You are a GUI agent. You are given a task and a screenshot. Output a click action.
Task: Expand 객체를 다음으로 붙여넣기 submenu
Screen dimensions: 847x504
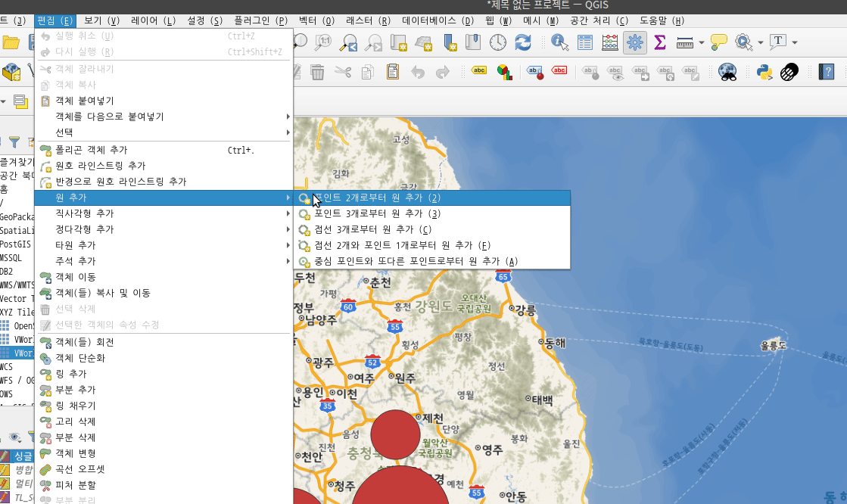pos(163,117)
